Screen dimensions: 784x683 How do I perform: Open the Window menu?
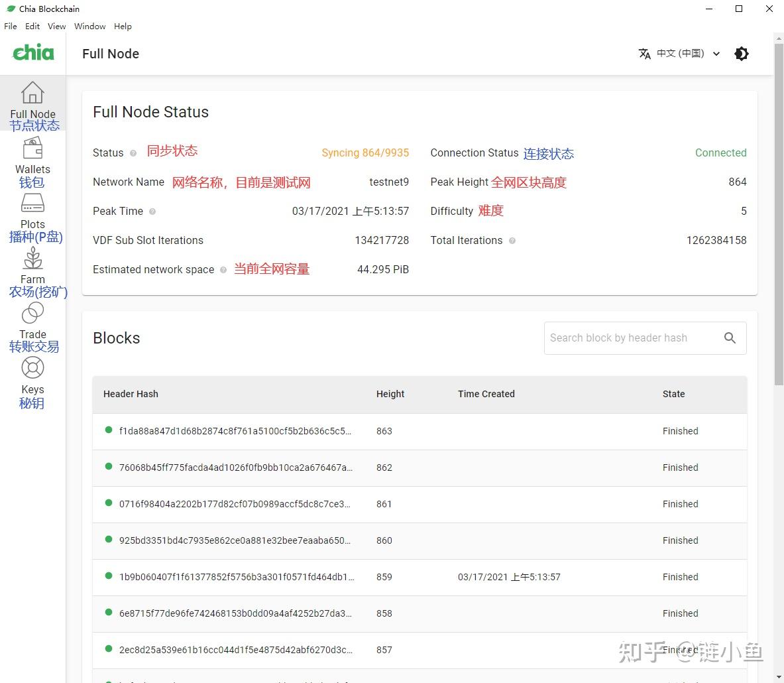tap(89, 27)
